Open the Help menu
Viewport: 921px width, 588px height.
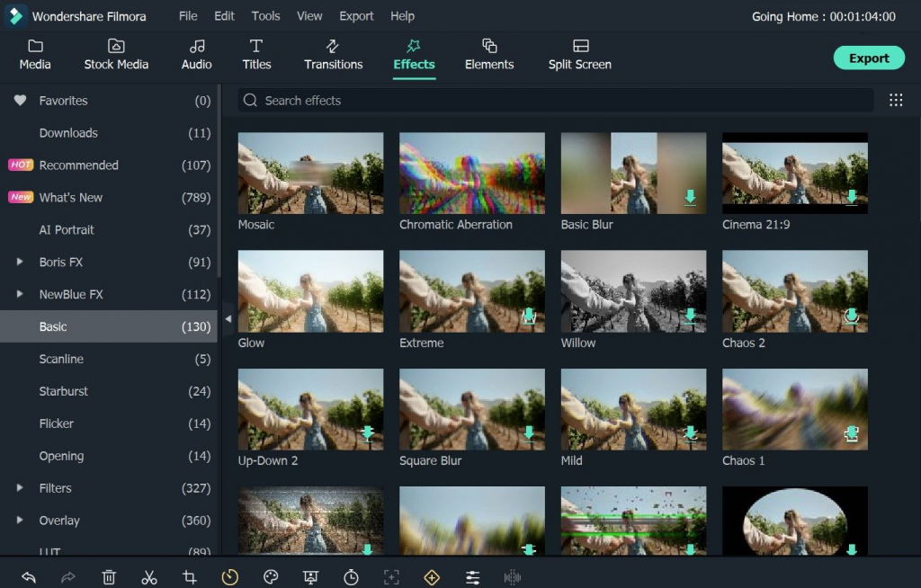(x=402, y=16)
